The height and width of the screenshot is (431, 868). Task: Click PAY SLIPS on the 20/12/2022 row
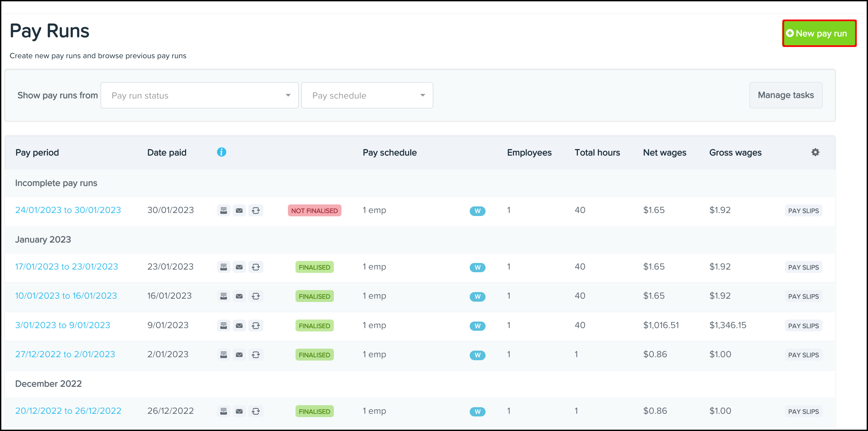click(803, 411)
